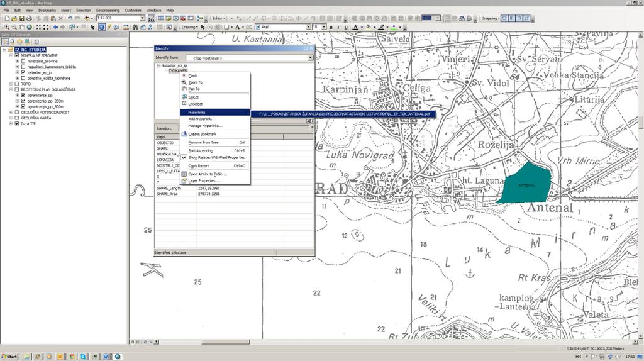The height and width of the screenshot is (361, 644).
Task: Click the Windows Start button
Action: 9,357
